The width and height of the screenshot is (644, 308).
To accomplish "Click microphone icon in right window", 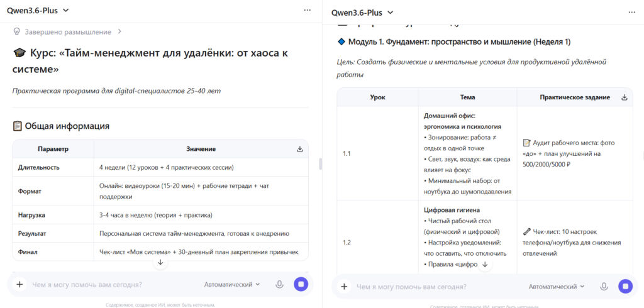I will (604, 286).
